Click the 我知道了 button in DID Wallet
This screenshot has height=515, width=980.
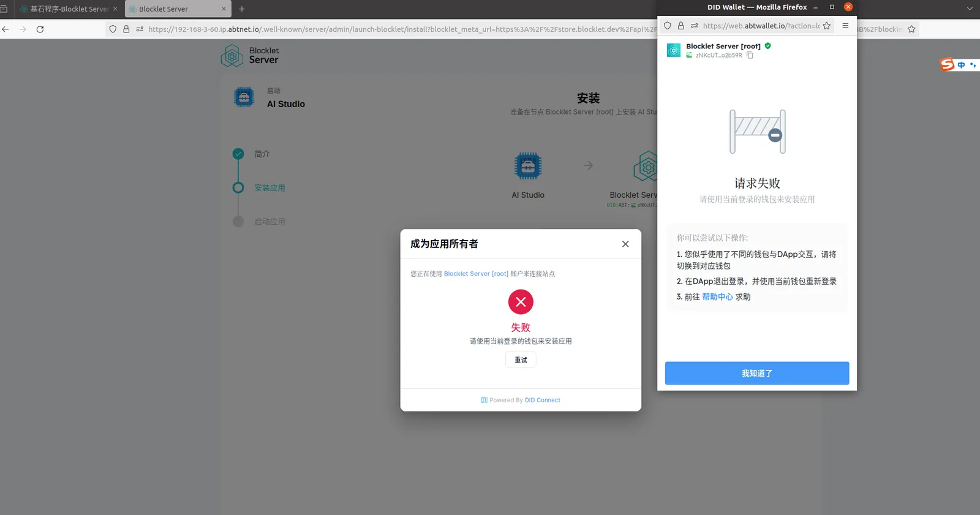tap(757, 373)
